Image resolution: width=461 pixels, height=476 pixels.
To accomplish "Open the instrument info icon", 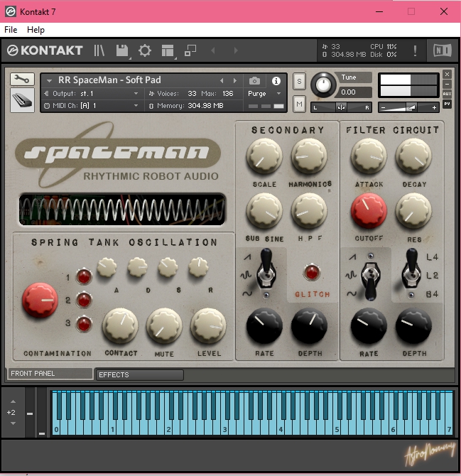I will [x=276, y=81].
